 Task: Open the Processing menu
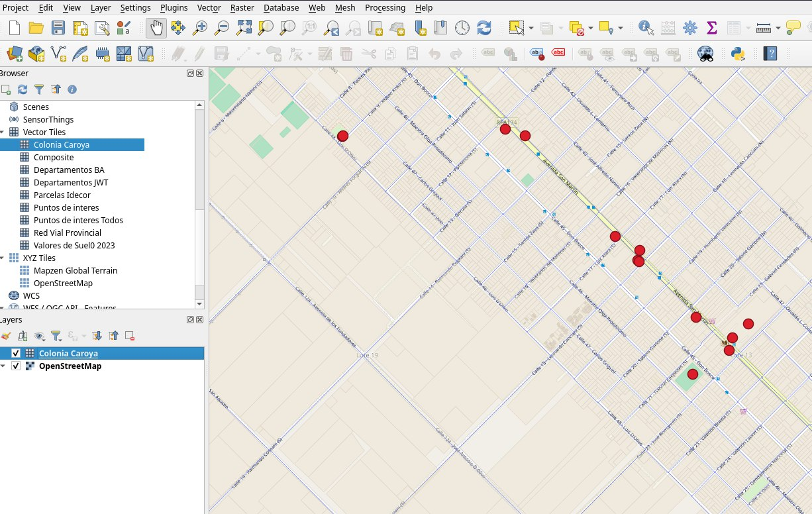(385, 7)
